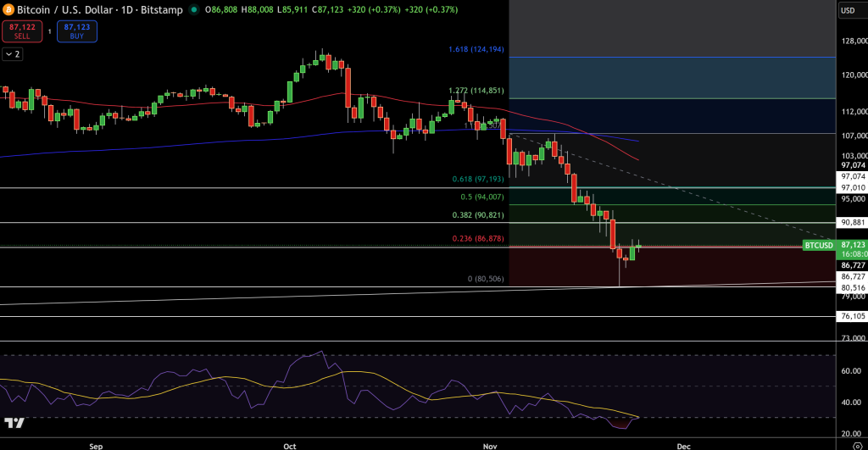Click the spread value 1 between Sell and Buy
868x450 pixels.
pyautogui.click(x=50, y=31)
